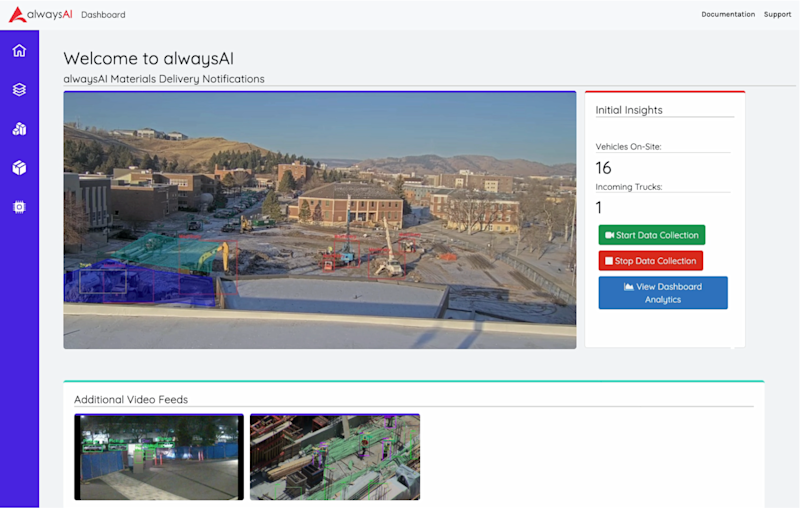Select the single cube icon in the sidebar
The height and width of the screenshot is (510, 800).
(19, 168)
